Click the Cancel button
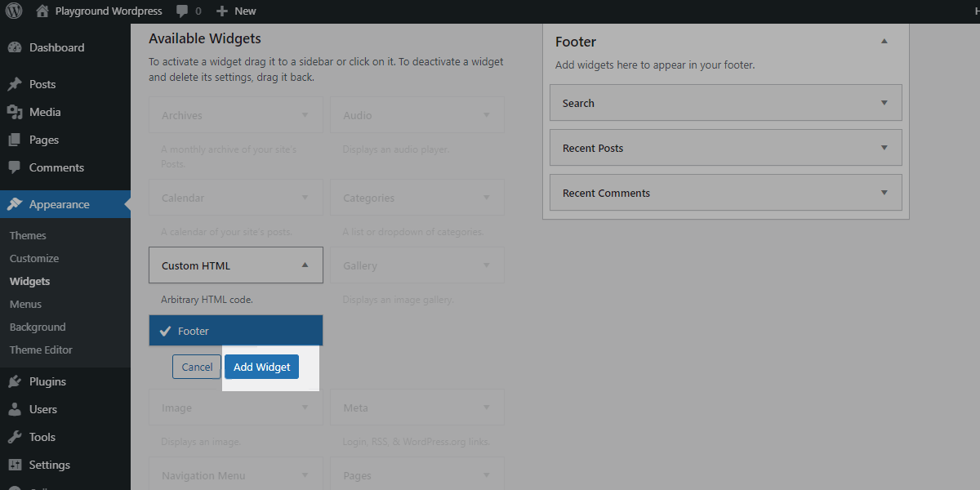 pyautogui.click(x=197, y=367)
